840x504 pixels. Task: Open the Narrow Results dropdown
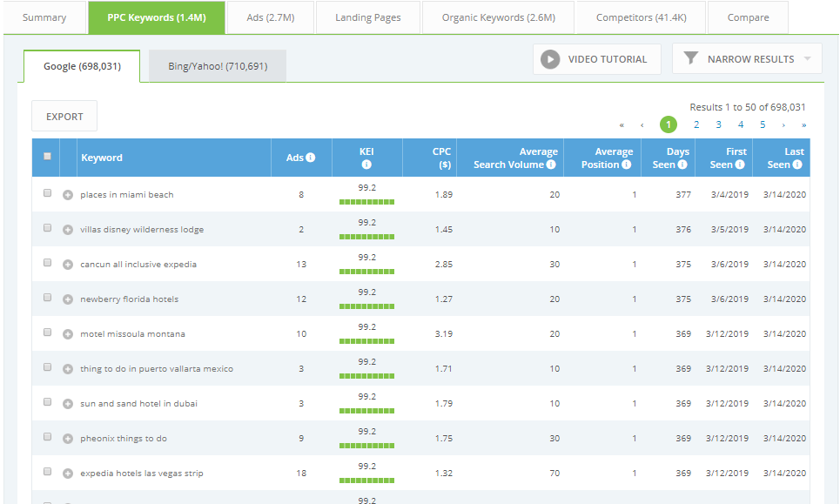click(x=747, y=59)
